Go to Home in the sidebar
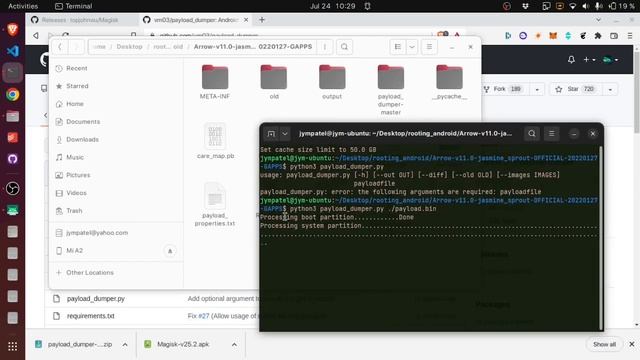The width and height of the screenshot is (640, 360). point(75,104)
